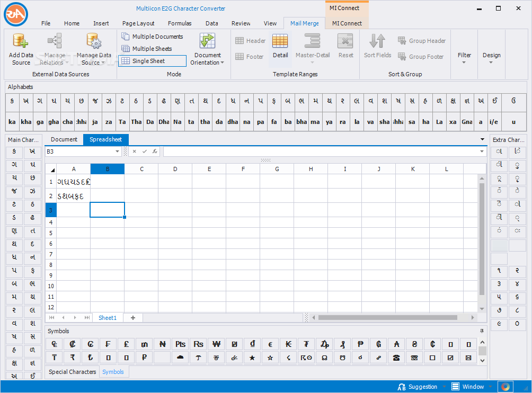The image size is (532, 393).
Task: Insert the naira ₦ currency symbol
Action: click(162, 344)
